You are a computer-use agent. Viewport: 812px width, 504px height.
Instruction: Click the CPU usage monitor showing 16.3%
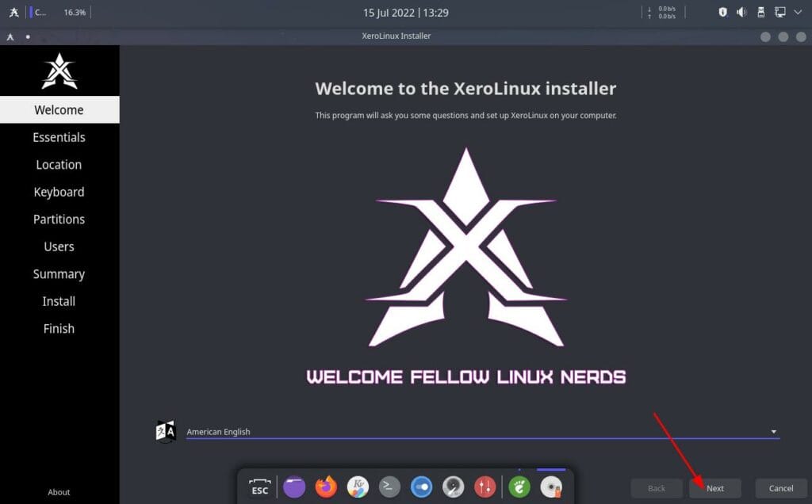click(x=59, y=13)
